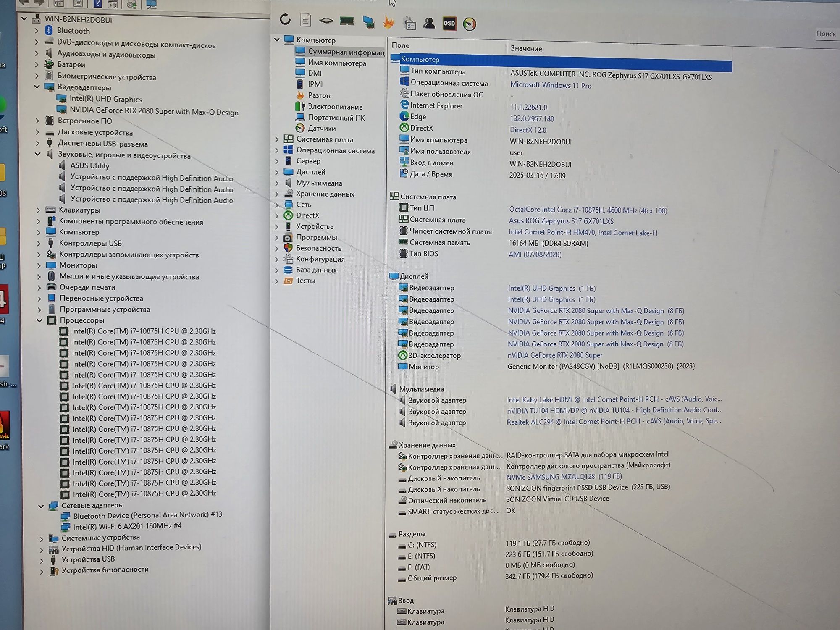The image size is (840, 630).
Task: Select the IPMI tree item
Action: (315, 84)
